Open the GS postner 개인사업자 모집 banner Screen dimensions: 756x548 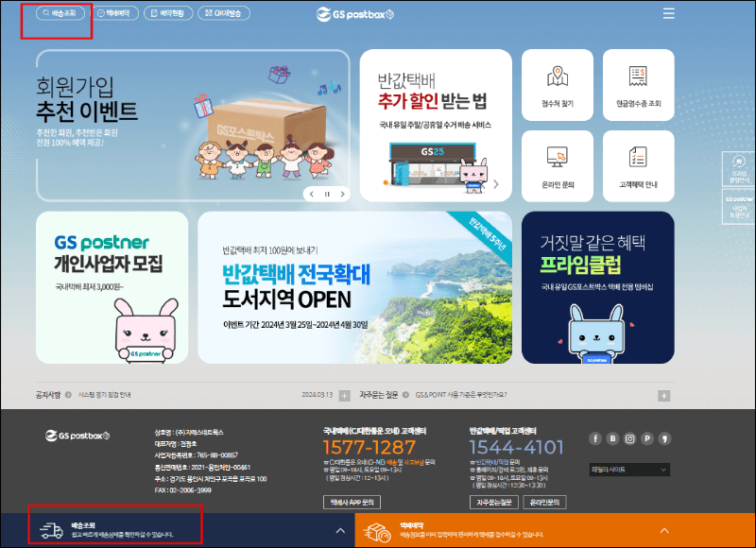click(112, 288)
